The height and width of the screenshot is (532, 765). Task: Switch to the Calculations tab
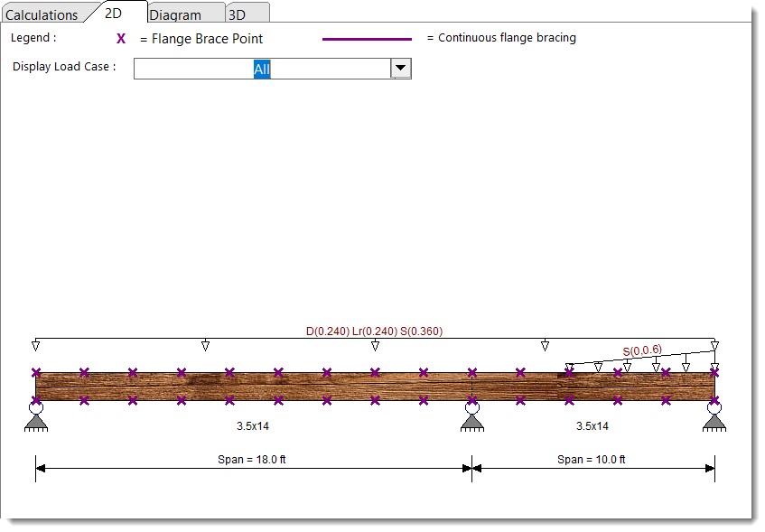[x=42, y=15]
